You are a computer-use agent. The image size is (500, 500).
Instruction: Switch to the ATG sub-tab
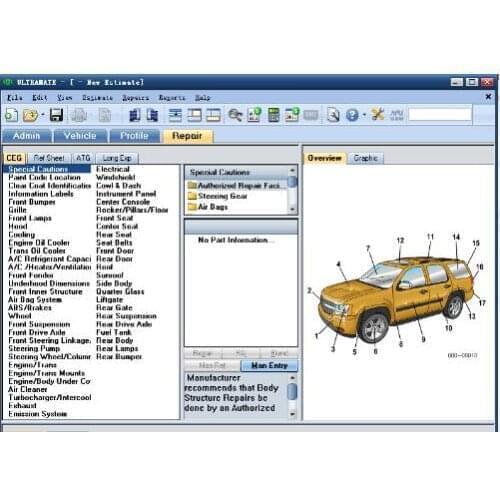click(x=83, y=158)
